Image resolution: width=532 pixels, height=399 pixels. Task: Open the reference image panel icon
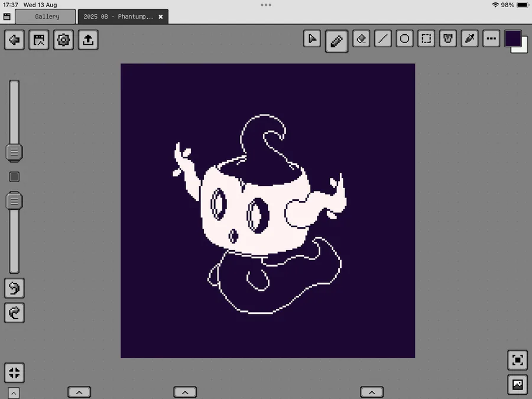[x=518, y=385]
